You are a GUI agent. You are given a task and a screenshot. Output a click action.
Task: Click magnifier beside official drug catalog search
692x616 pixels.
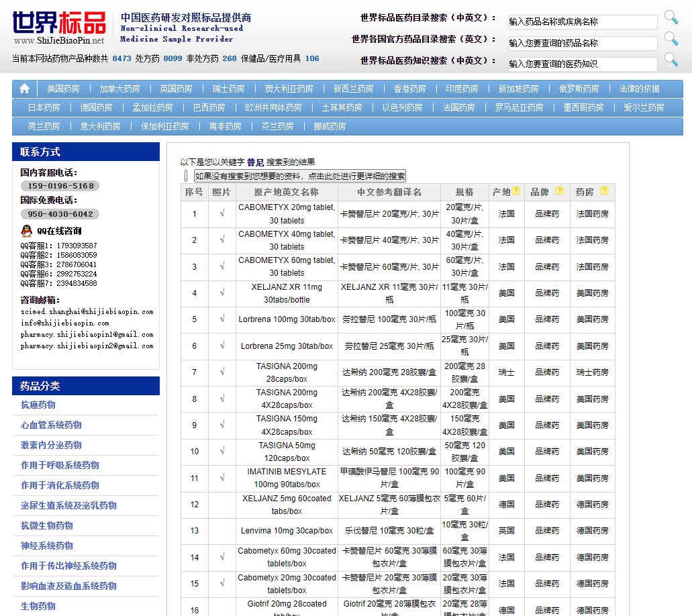coord(671,39)
